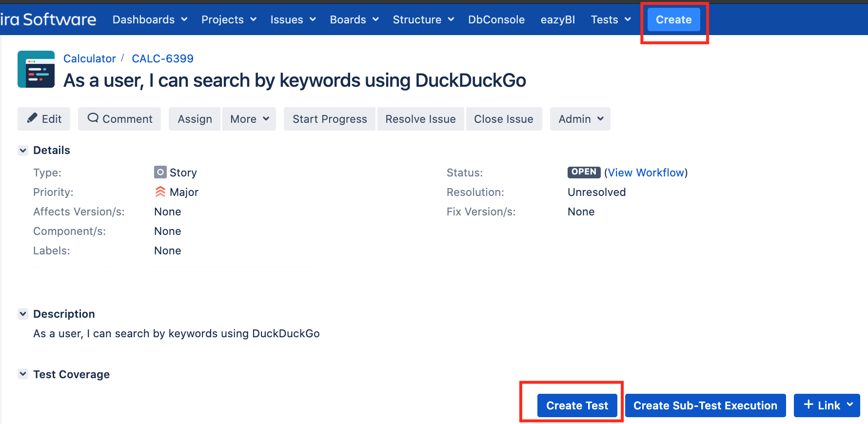Collapse the Details section

pos(23,150)
